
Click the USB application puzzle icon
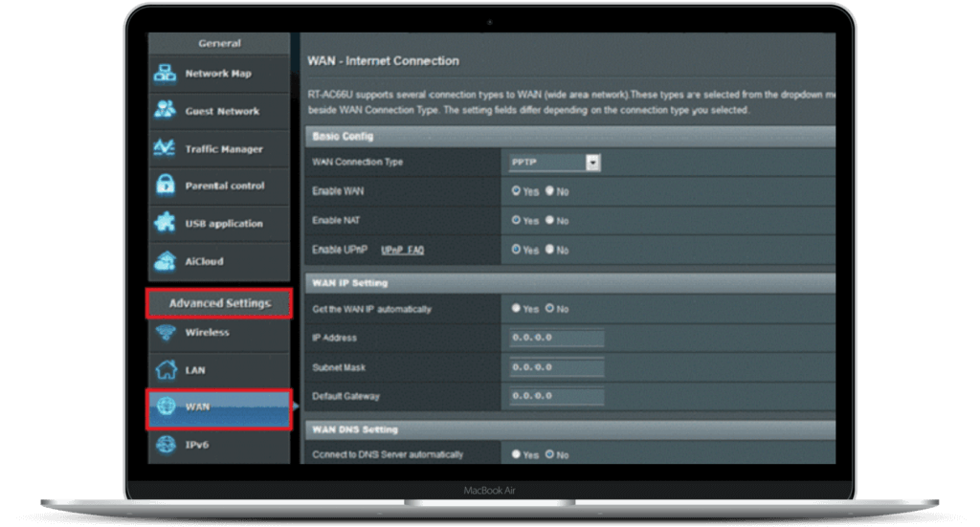click(x=165, y=222)
